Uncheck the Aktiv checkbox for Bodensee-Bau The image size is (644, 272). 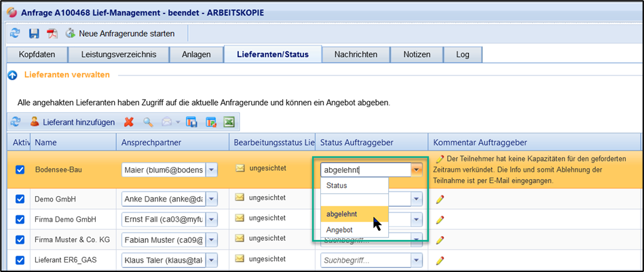coord(20,170)
